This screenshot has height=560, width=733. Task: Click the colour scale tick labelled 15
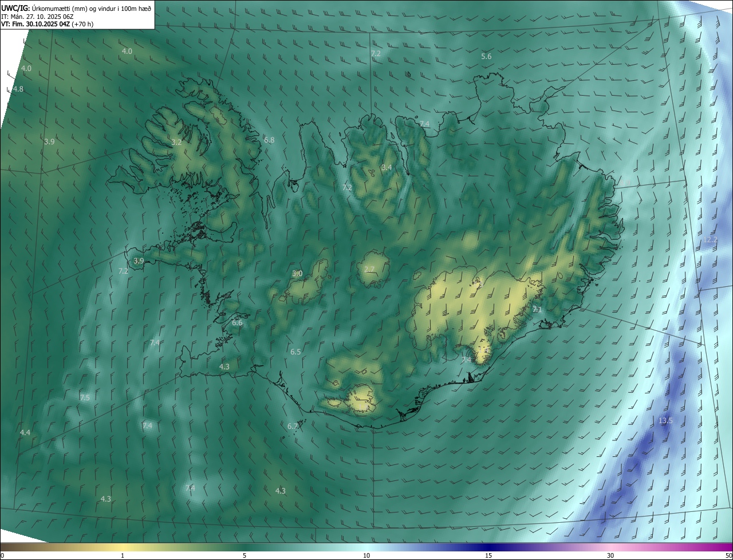pyautogui.click(x=488, y=556)
